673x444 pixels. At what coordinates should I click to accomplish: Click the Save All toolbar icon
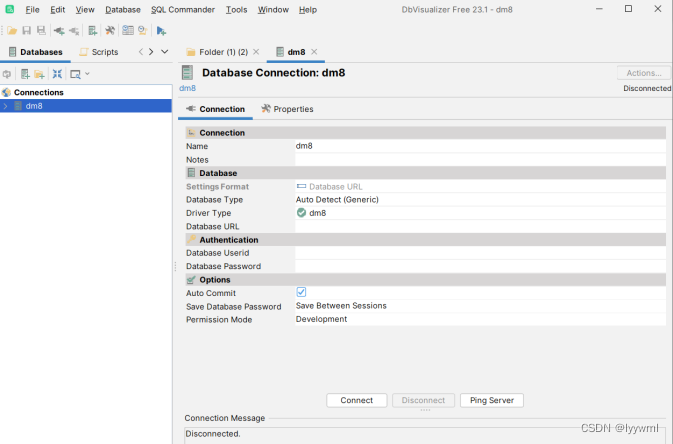pos(41,30)
